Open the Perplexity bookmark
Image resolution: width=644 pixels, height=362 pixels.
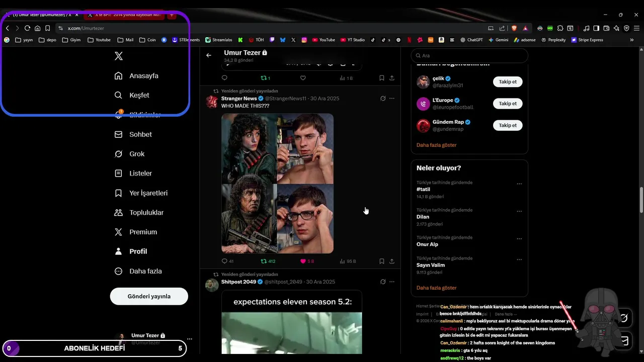553,40
